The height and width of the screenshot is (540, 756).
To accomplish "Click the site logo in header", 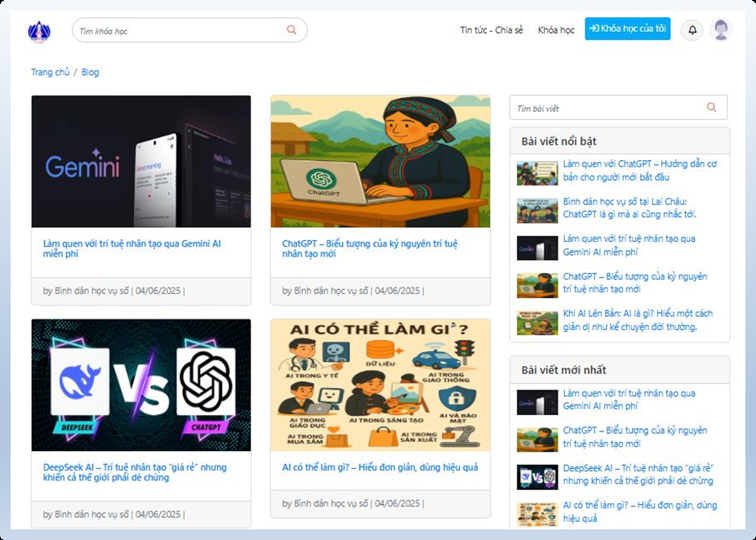I will [x=39, y=31].
